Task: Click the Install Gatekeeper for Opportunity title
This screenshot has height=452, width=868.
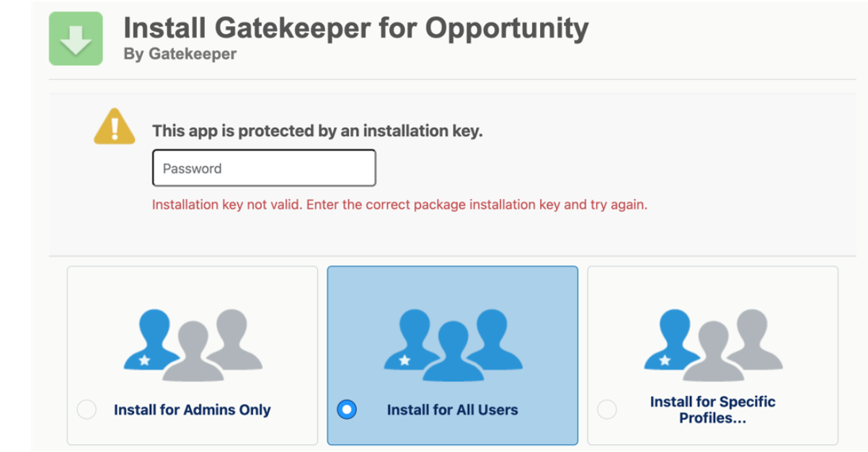Action: pos(356,28)
